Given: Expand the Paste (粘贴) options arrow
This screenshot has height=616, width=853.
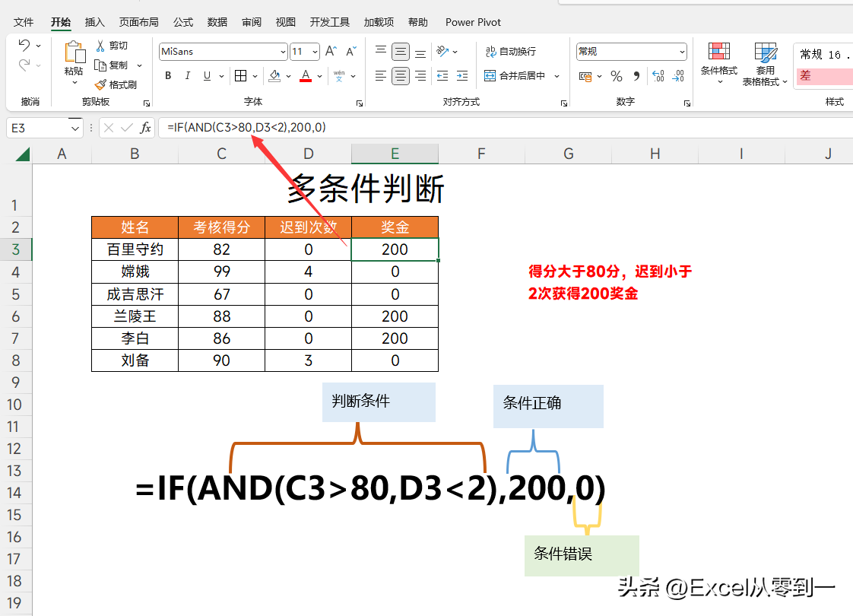Looking at the screenshot, I should [75, 83].
